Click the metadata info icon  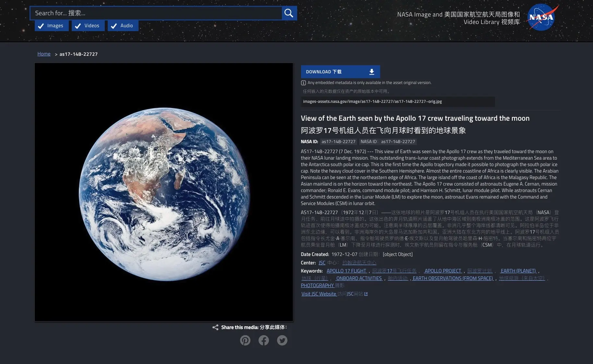[x=304, y=83]
